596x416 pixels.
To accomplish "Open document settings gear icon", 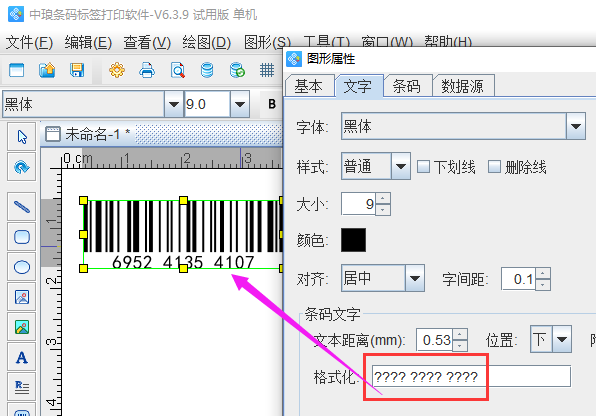I will (x=117, y=70).
